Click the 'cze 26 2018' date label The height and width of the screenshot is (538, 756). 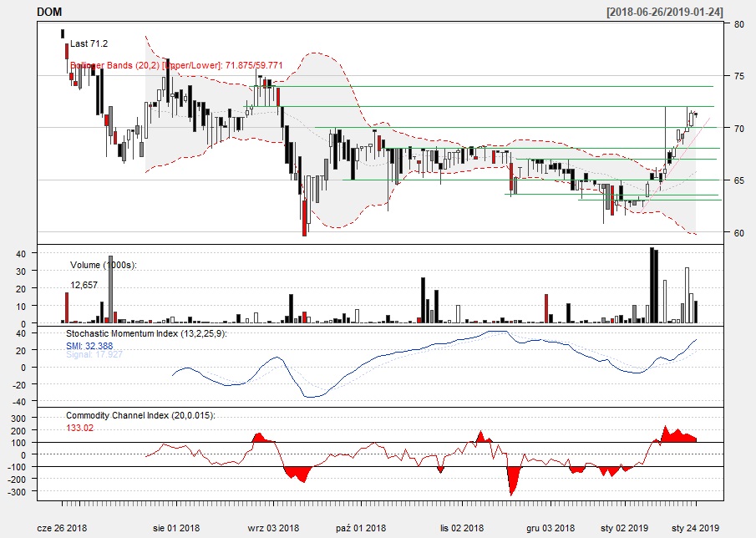click(62, 528)
